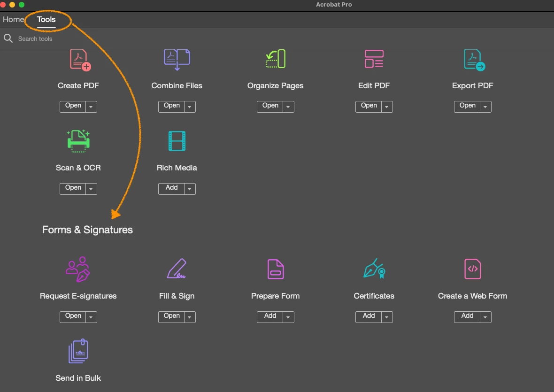Click the Create a Web Form label

tap(472, 296)
